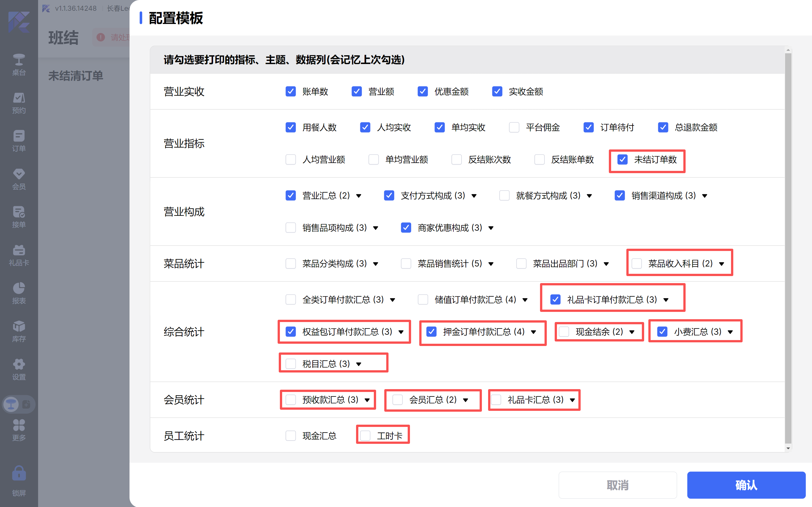Expand the 营业汇总 (2) dropdown arrow
The image size is (812, 507).
(x=359, y=196)
